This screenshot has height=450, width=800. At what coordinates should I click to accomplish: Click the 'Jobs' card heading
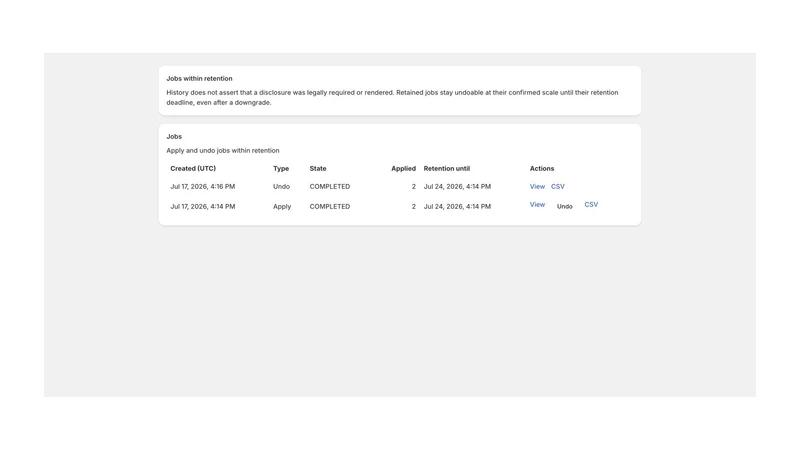coord(174,137)
